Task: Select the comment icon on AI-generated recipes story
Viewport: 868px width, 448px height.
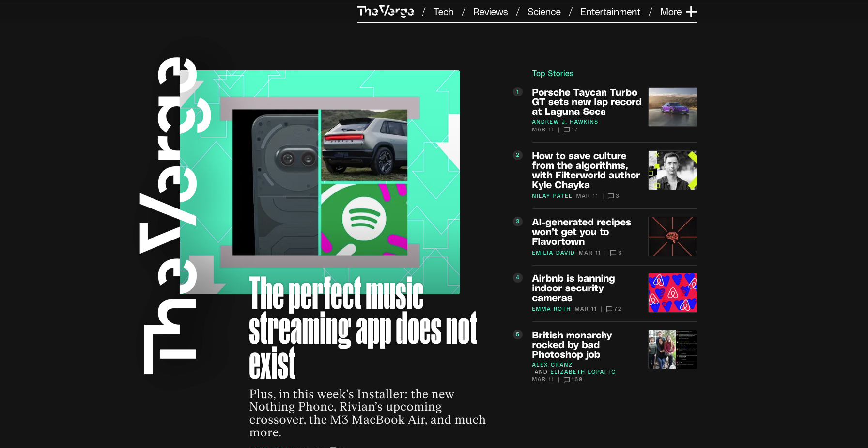Action: (x=614, y=253)
